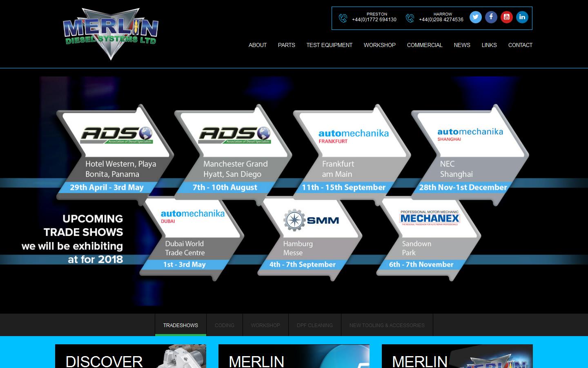The height and width of the screenshot is (368, 588).
Task: Click the Harrow phone icon
Action: pos(410,18)
